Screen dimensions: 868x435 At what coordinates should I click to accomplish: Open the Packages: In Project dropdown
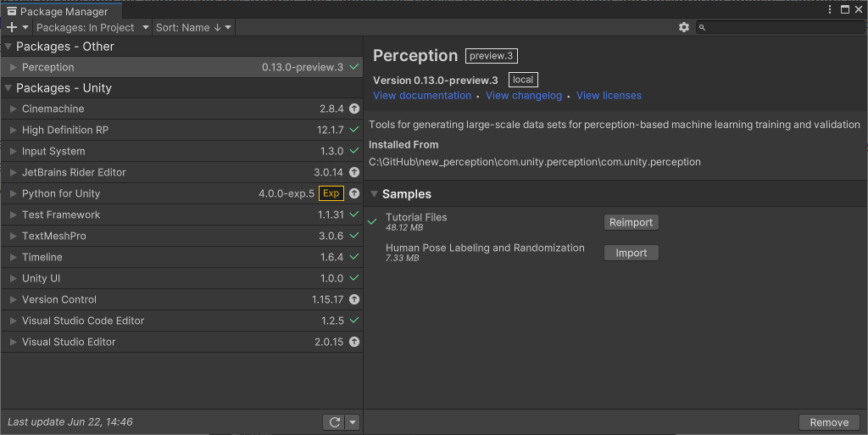(x=91, y=28)
